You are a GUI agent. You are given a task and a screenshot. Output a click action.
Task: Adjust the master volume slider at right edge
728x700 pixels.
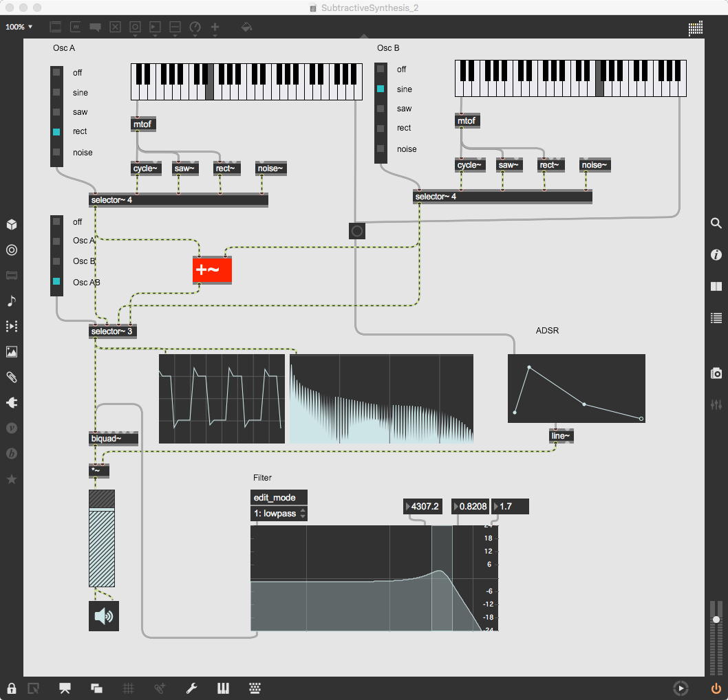point(716,620)
